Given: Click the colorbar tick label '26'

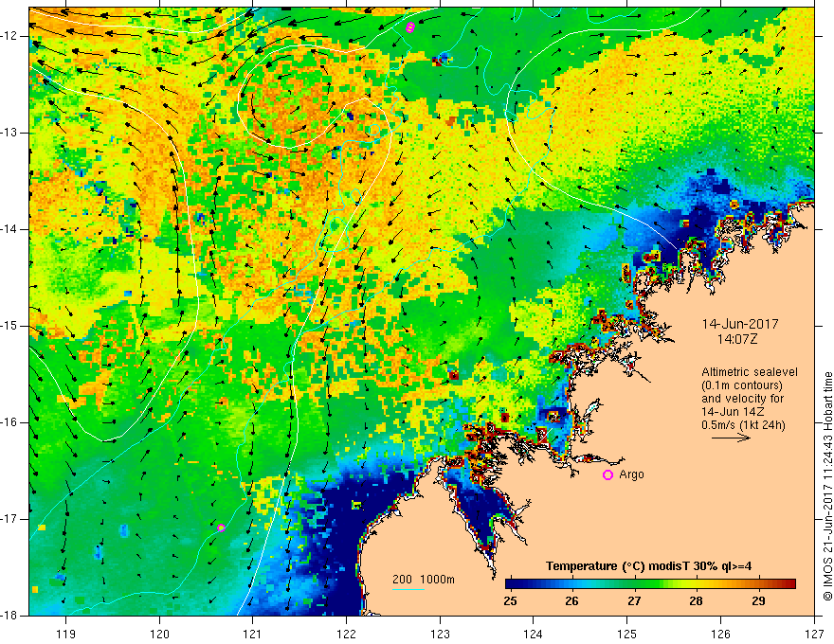Looking at the screenshot, I should pos(571,601).
